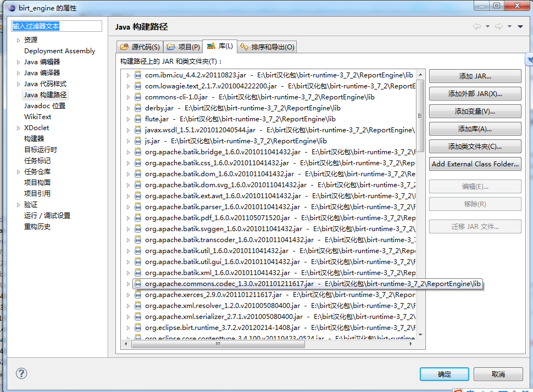Click the 添加类文件夹(C)... button
This screenshot has width=533, height=392.
click(x=475, y=147)
